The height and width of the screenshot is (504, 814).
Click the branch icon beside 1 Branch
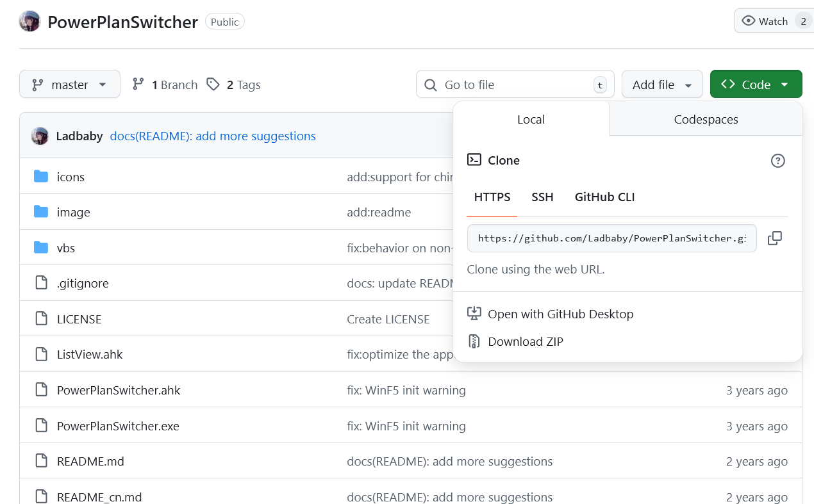[138, 85]
